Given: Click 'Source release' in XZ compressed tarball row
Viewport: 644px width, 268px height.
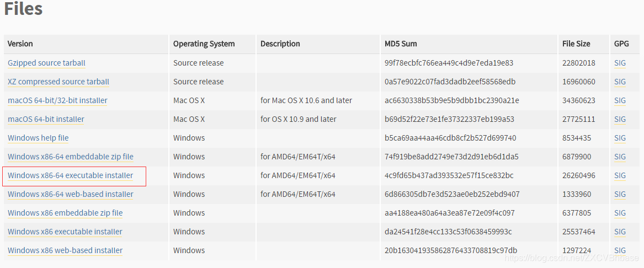Looking at the screenshot, I should click(198, 82).
